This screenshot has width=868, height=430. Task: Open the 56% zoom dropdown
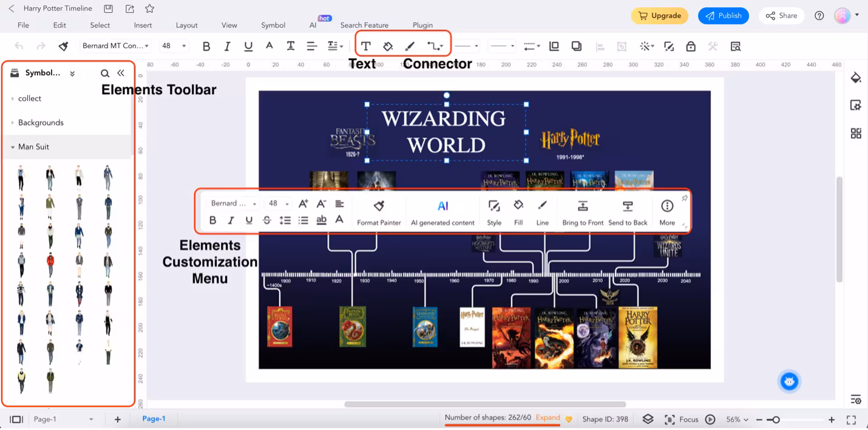click(x=737, y=420)
